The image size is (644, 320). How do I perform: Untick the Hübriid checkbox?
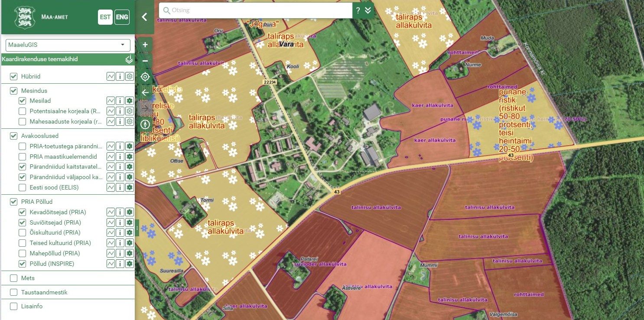click(13, 76)
